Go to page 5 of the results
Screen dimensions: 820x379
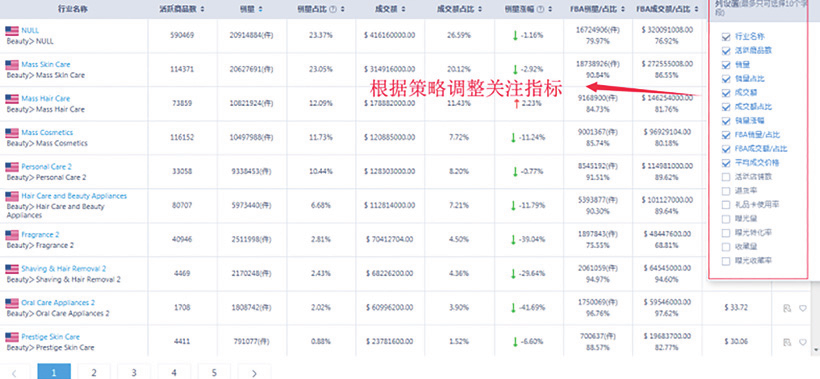click(214, 372)
